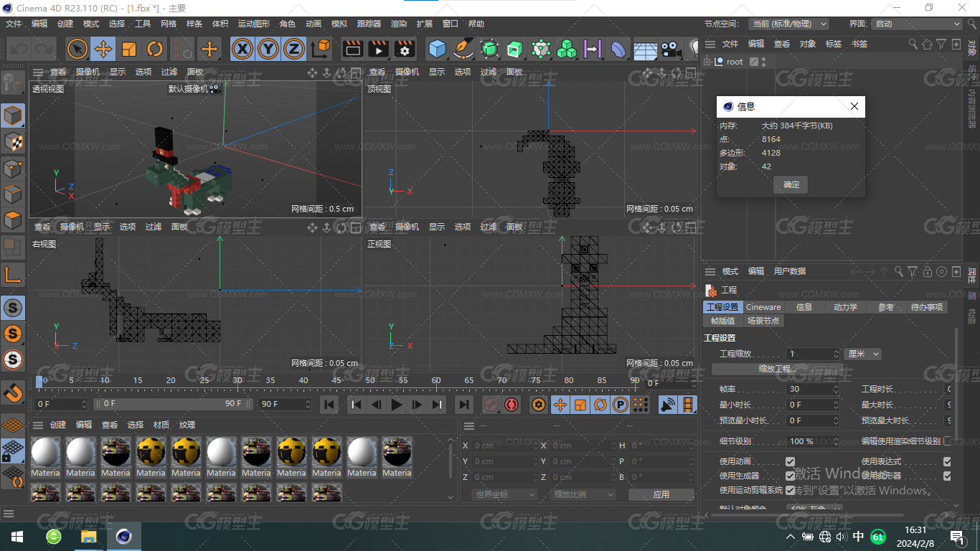Open the 文件 menu in main menu bar
Viewport: 980px width, 551px height.
pos(14,24)
